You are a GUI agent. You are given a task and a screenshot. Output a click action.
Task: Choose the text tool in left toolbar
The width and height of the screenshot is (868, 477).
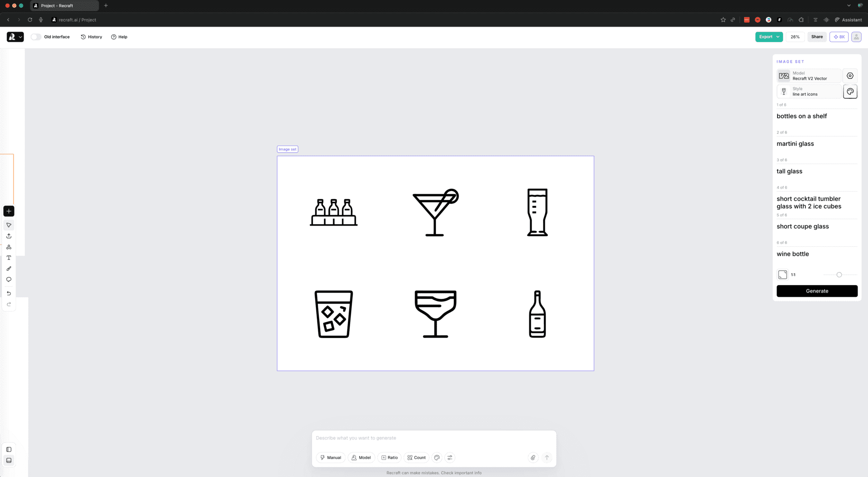click(x=9, y=258)
